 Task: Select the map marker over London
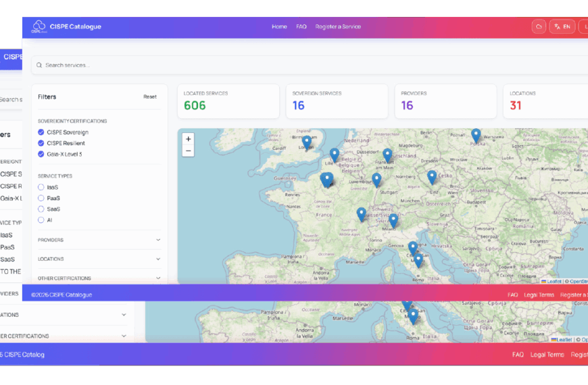307,143
